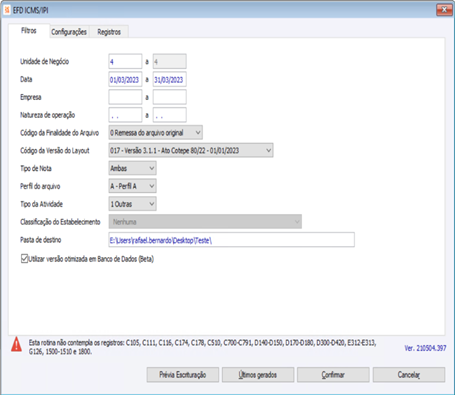The height and width of the screenshot is (395, 455).
Task: Click the Pasta de destino label
Action: tap(40, 240)
